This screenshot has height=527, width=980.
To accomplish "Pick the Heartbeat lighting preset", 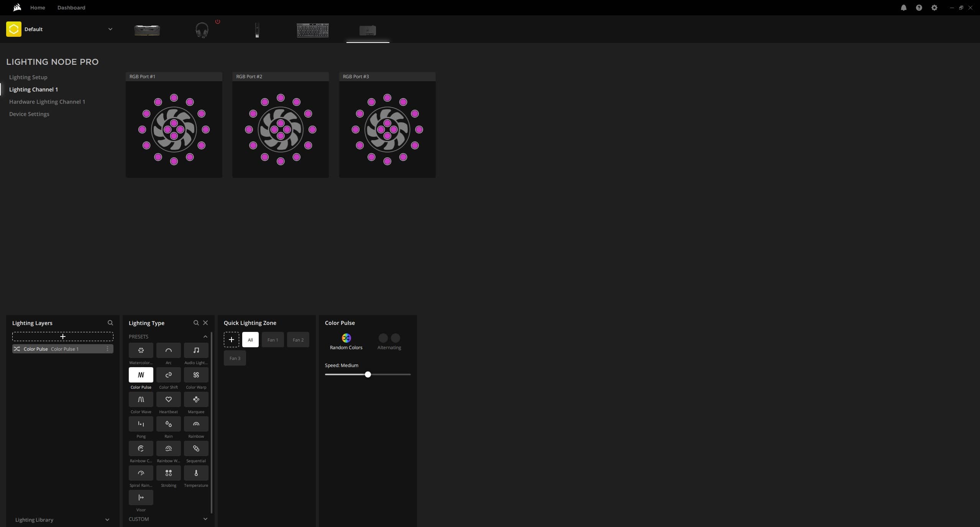I will pyautogui.click(x=168, y=399).
